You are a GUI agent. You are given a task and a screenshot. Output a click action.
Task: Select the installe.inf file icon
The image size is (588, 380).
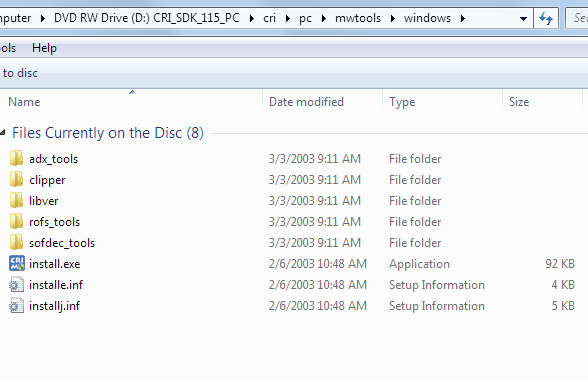16,284
